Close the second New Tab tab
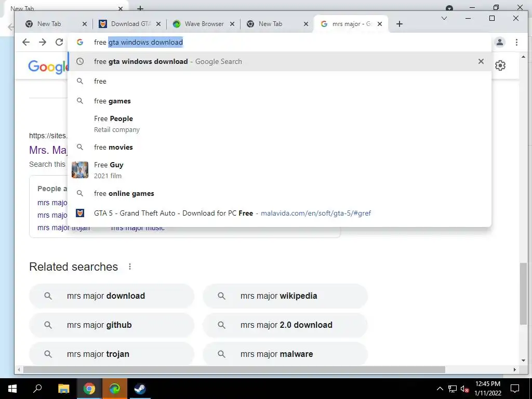Image resolution: width=532 pixels, height=399 pixels. point(306,24)
